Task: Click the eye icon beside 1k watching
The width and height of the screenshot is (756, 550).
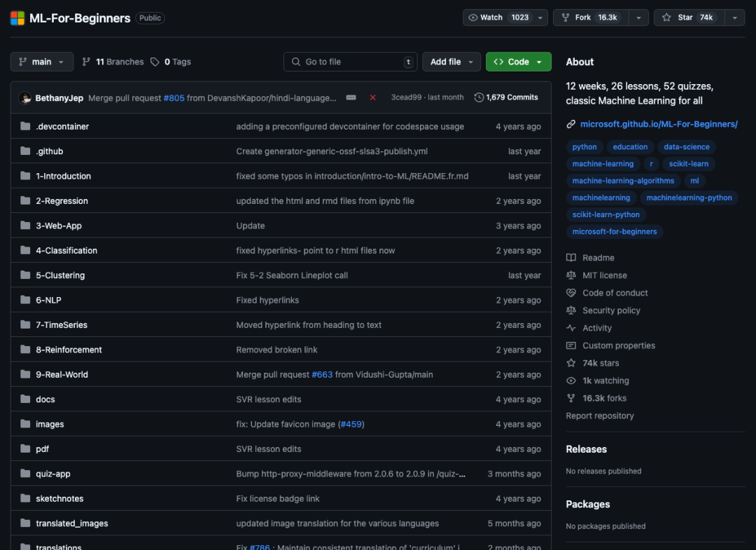Action: click(x=571, y=380)
